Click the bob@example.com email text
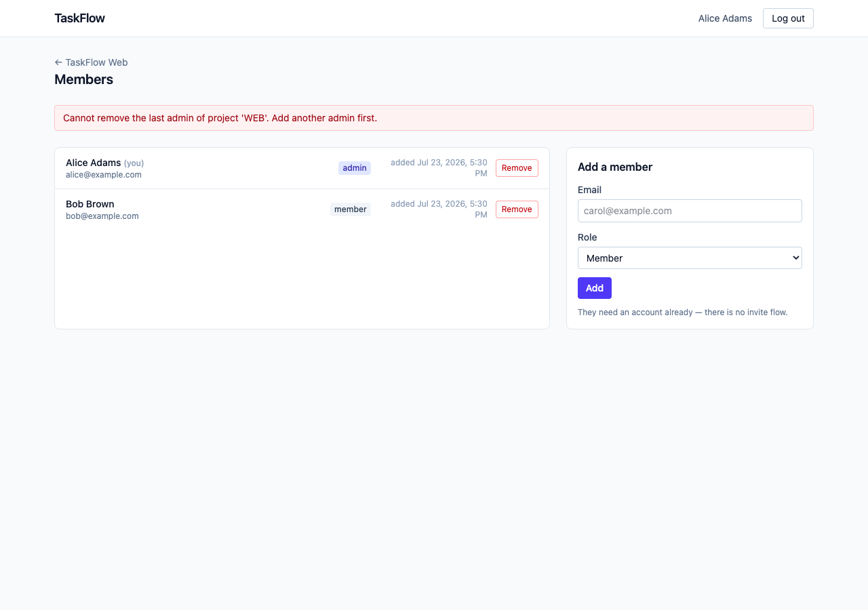 pyautogui.click(x=102, y=216)
